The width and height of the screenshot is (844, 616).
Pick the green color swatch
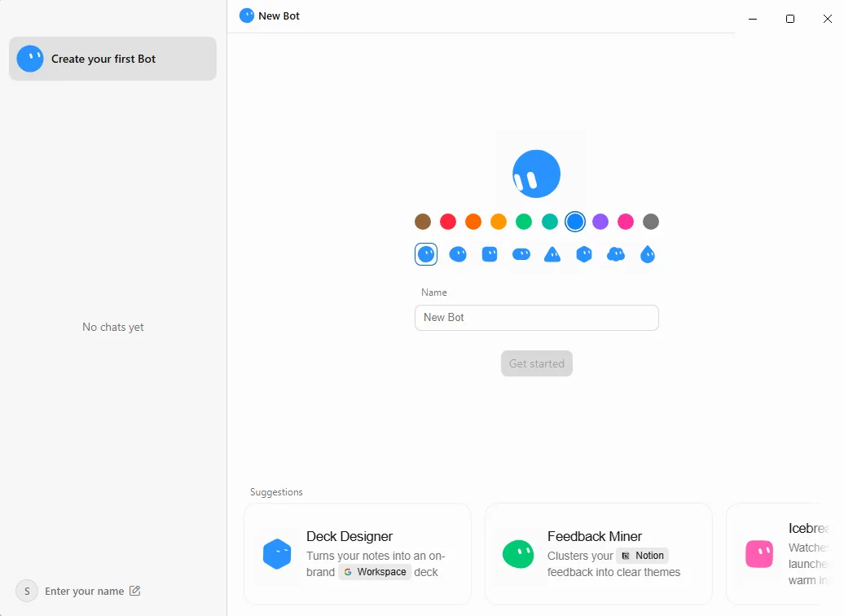[524, 222]
